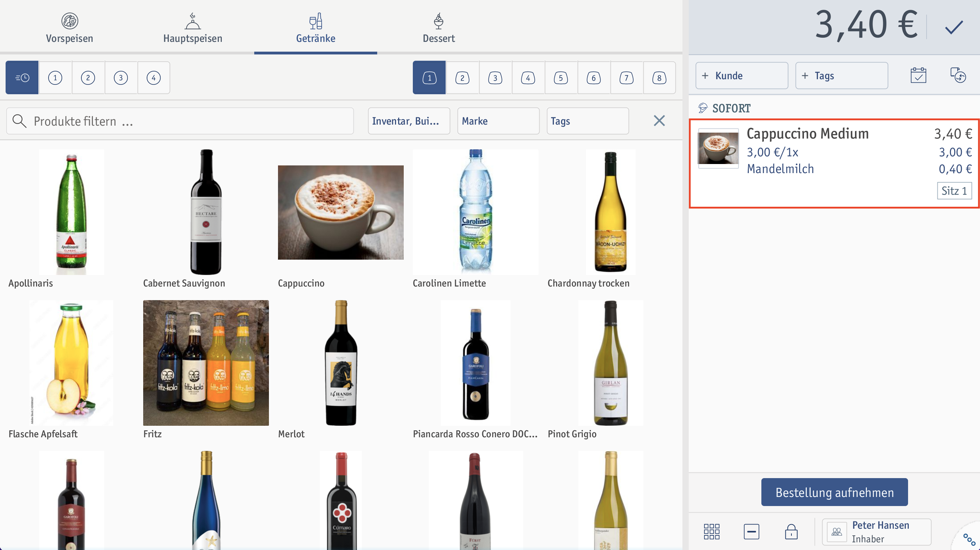980x550 pixels.
Task: Click the SOFORT serving icon
Action: coord(702,108)
